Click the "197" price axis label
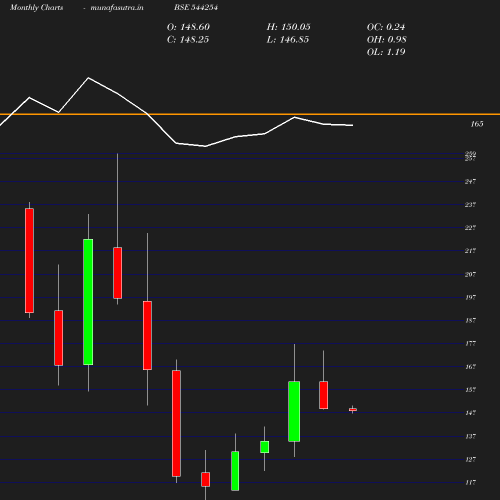The width and height of the screenshot is (500, 500). 470,297
